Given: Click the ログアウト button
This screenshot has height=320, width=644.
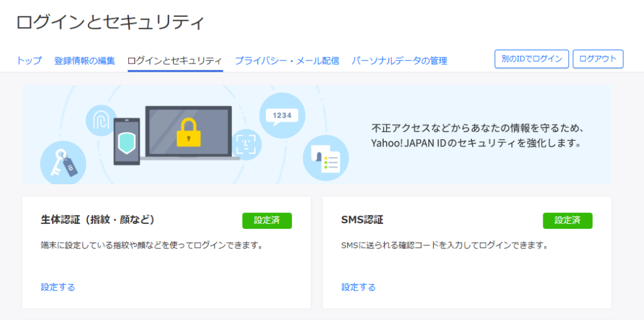Looking at the screenshot, I should click(x=598, y=59).
